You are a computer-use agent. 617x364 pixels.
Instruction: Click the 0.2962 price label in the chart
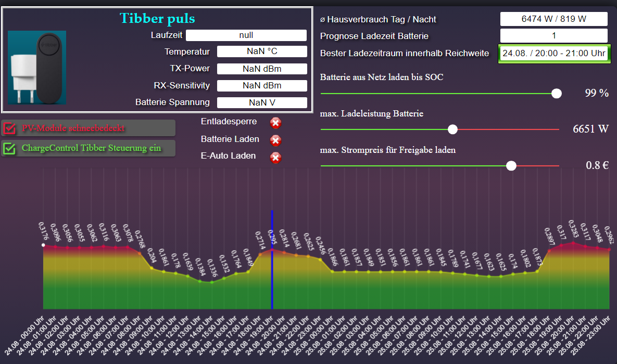[x=610, y=235]
